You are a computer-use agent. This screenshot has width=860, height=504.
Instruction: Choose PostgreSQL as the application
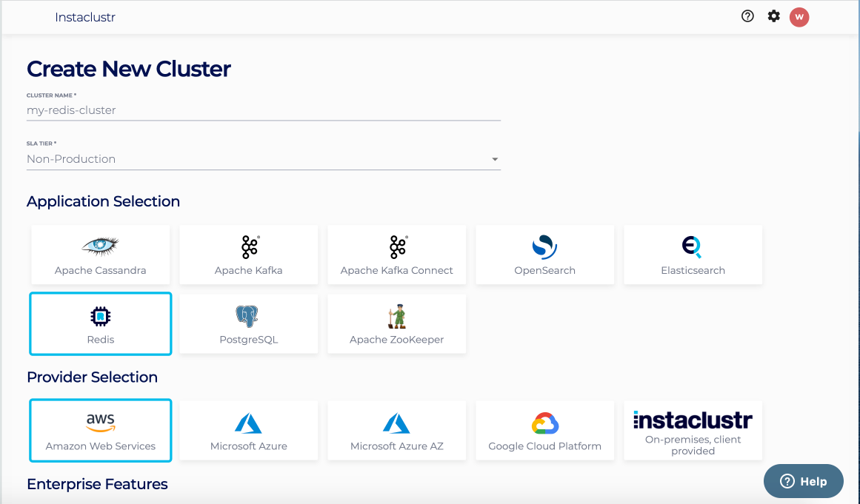[248, 323]
